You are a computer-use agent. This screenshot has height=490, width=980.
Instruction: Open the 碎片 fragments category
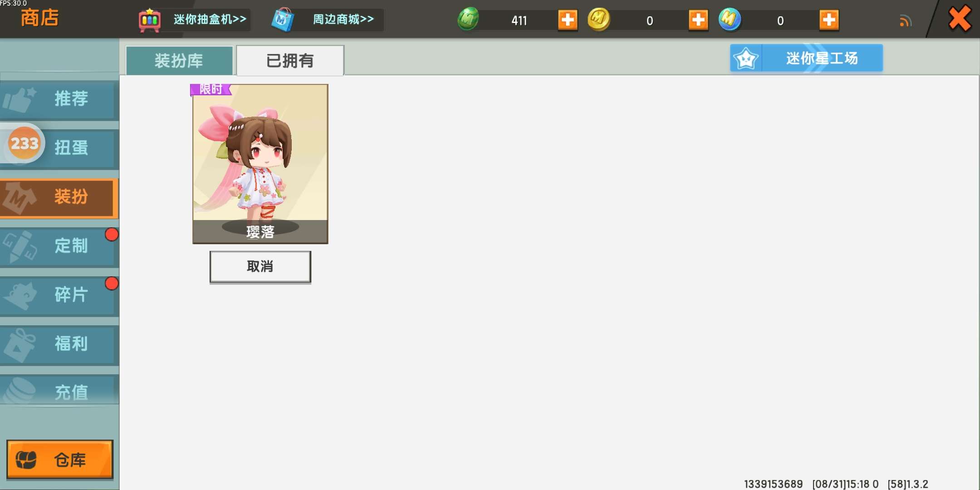point(59,295)
